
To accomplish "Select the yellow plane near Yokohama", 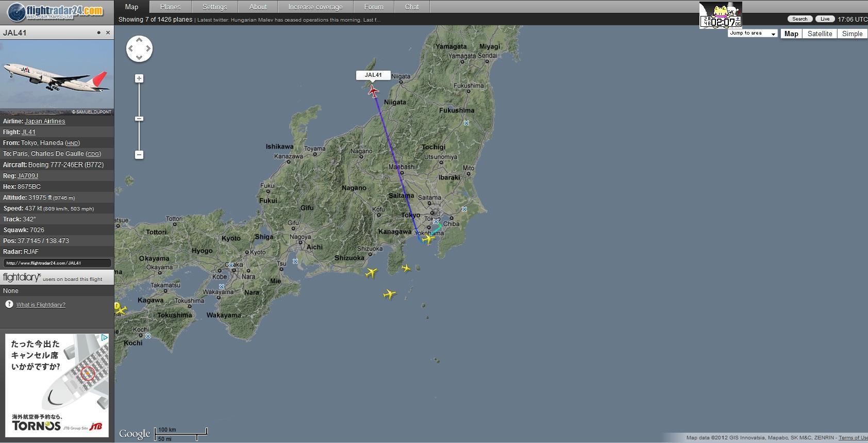I will pyautogui.click(x=428, y=238).
